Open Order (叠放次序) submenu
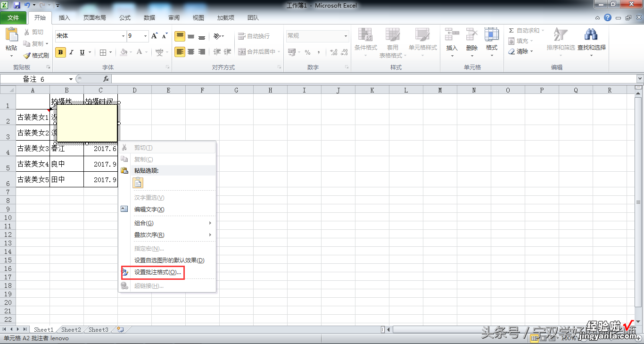The image size is (644, 344). pos(167,235)
